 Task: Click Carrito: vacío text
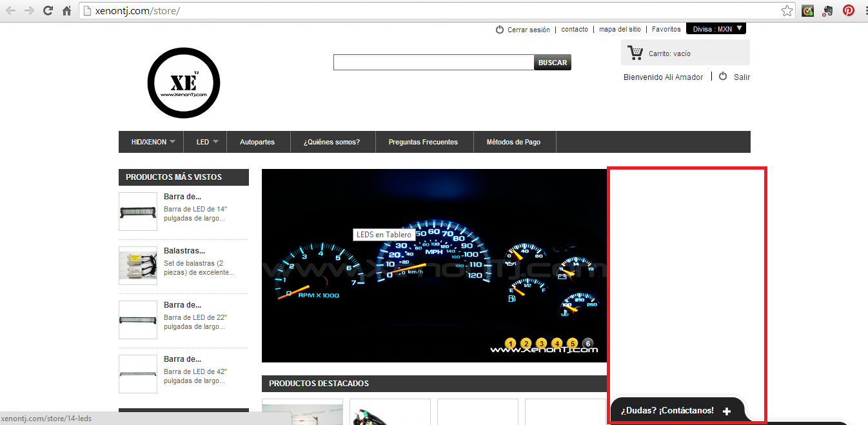[x=669, y=54]
